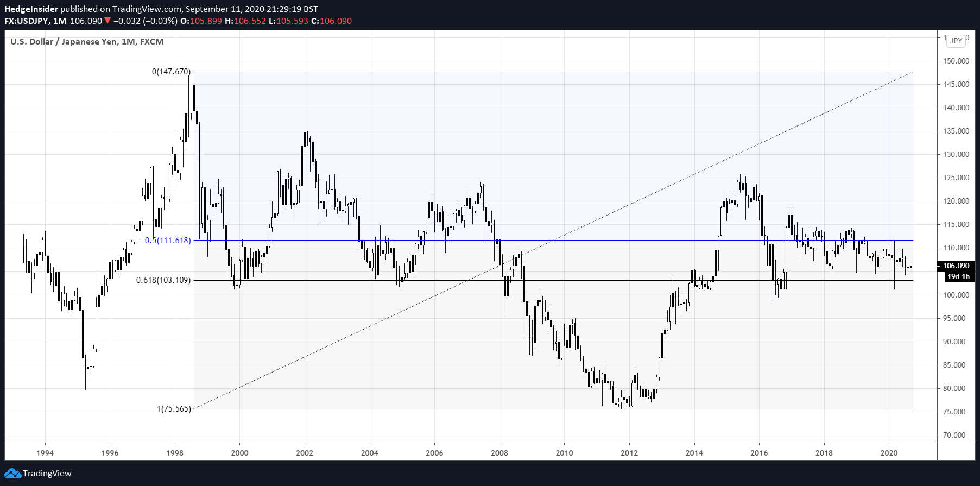Click the JPY currency label button
Image resolution: width=980 pixels, height=486 pixels.
[x=956, y=41]
